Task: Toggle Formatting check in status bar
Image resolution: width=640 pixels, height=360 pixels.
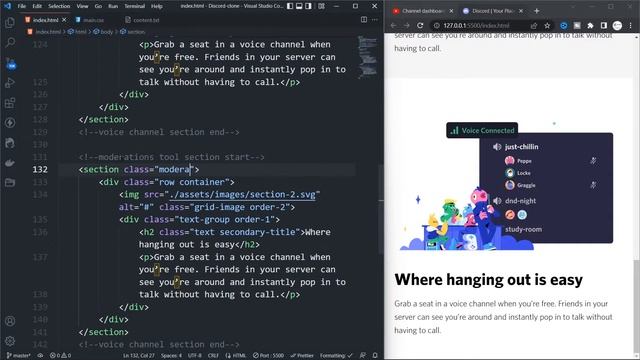Action: coord(336,356)
